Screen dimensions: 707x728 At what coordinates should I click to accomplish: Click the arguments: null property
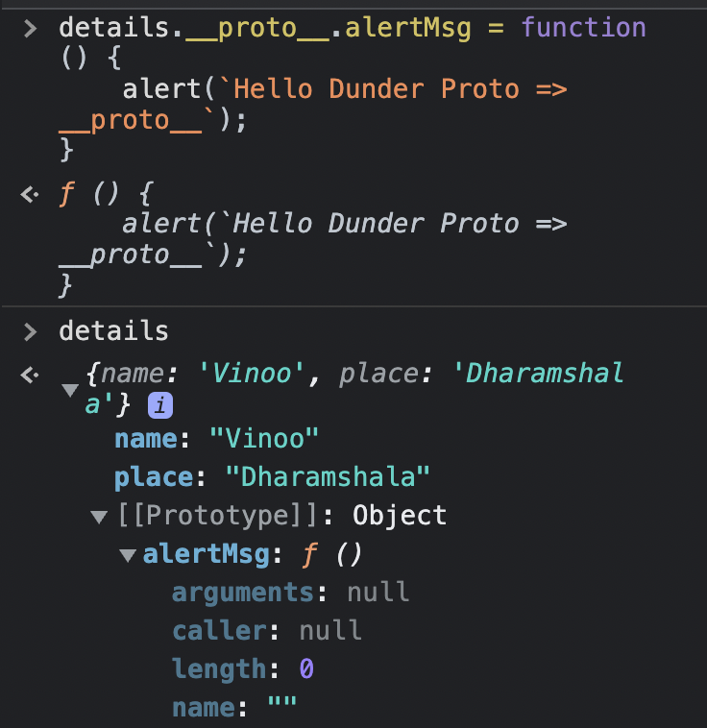coord(290,593)
